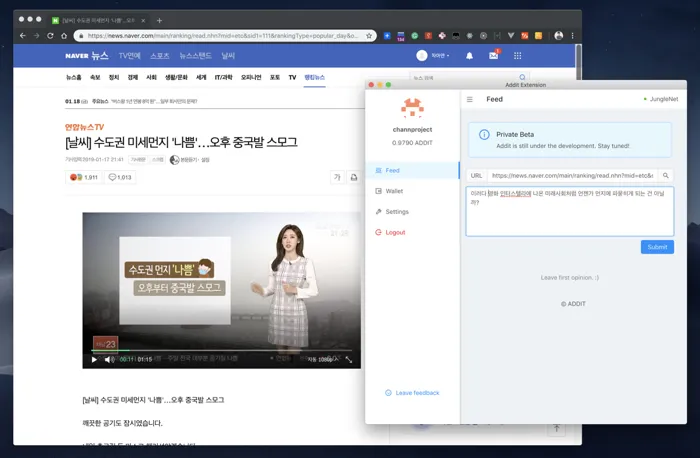Viewport: 700px width, 458px height.
Task: Select the 정치 category tab
Action: (114, 77)
